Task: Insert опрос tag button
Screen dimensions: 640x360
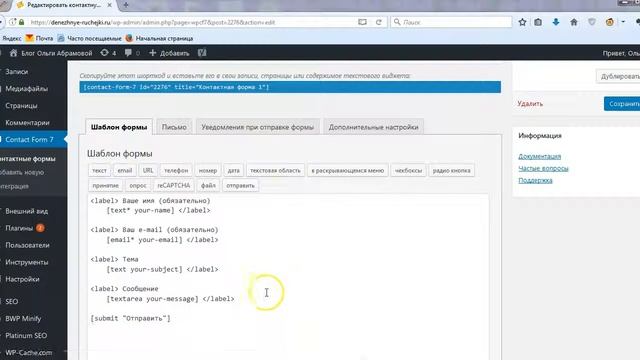Action: click(x=138, y=185)
